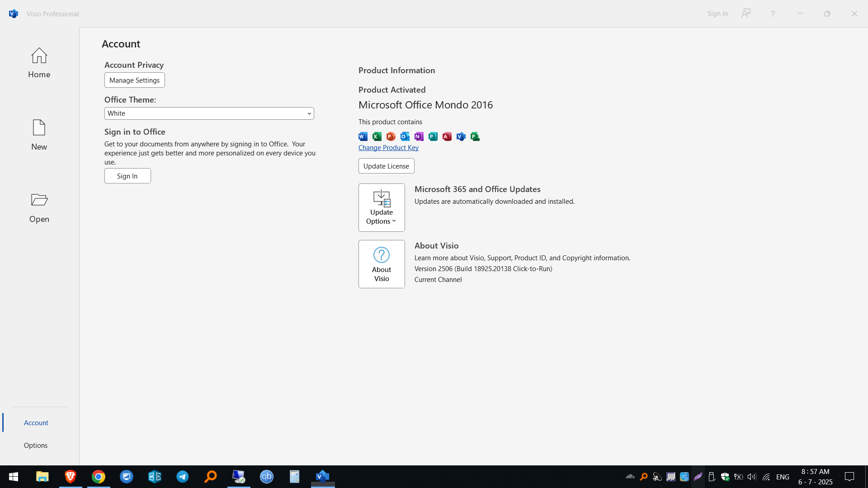The width and height of the screenshot is (868, 488).
Task: Open the volume control in system tray
Action: (752, 477)
